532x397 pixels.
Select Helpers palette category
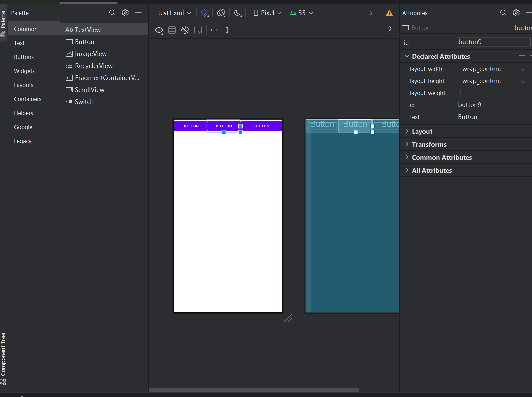[34, 113]
